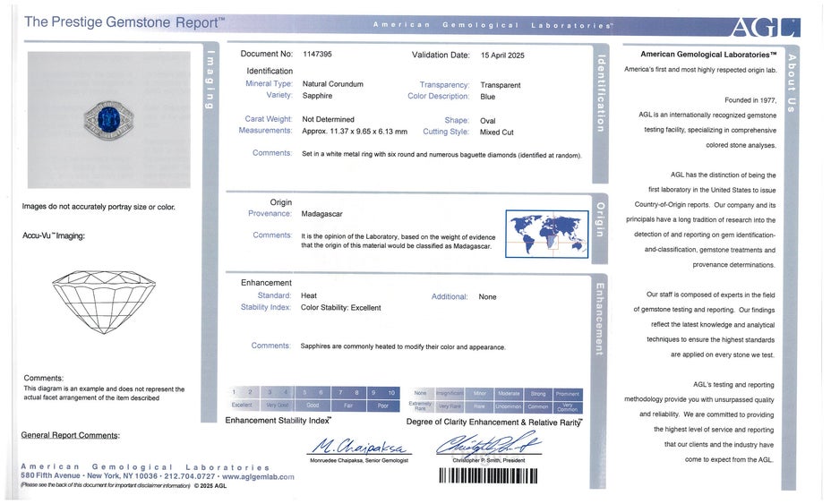
Task: Click the world map origin image
Action: pyautogui.click(x=546, y=234)
